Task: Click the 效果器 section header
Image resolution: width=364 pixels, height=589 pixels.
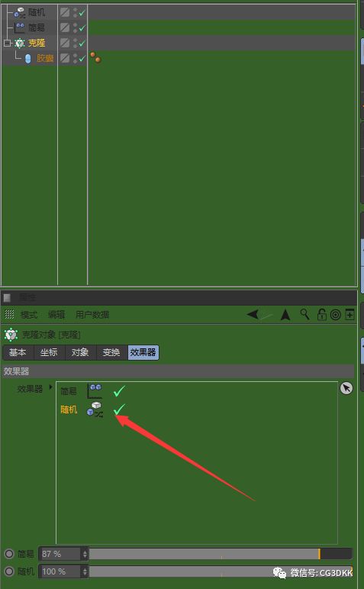Action: 179,371
